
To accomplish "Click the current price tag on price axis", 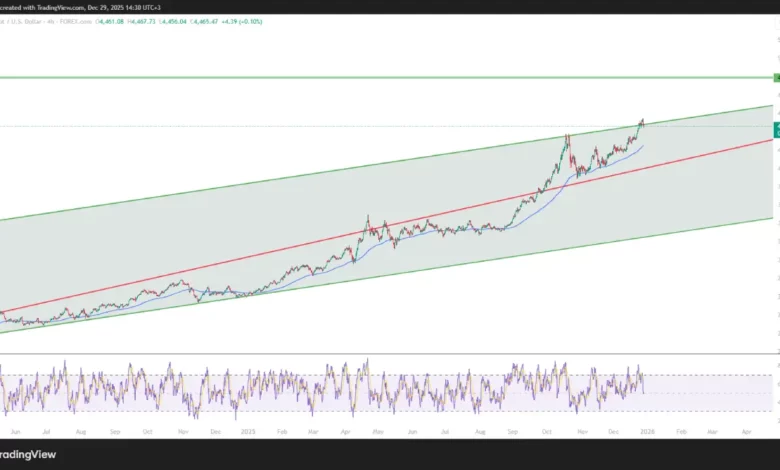I will coord(776,127).
